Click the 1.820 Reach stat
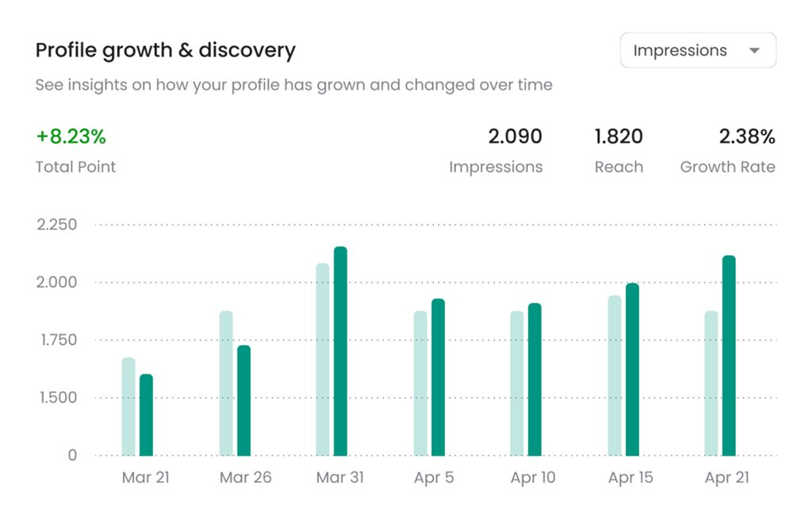This screenshot has height=524, width=812. [619, 136]
